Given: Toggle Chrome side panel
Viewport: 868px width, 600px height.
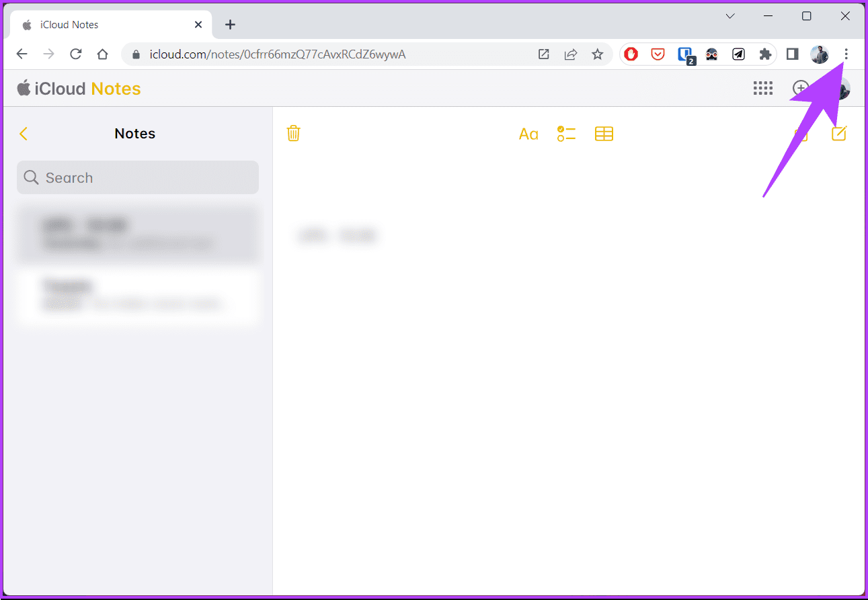Looking at the screenshot, I should point(792,54).
